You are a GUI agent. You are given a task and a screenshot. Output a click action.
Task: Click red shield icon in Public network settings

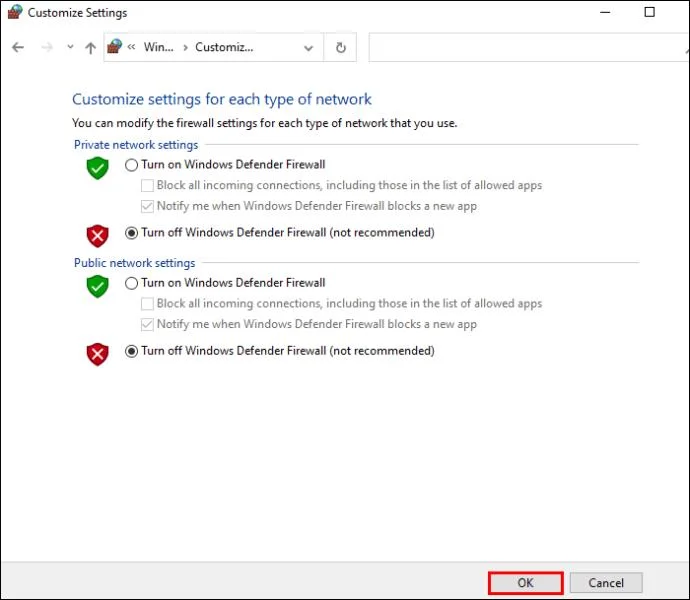tap(97, 354)
